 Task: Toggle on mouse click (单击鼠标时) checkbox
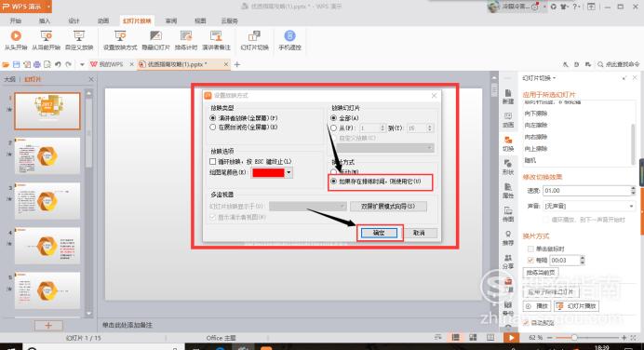(x=530, y=249)
